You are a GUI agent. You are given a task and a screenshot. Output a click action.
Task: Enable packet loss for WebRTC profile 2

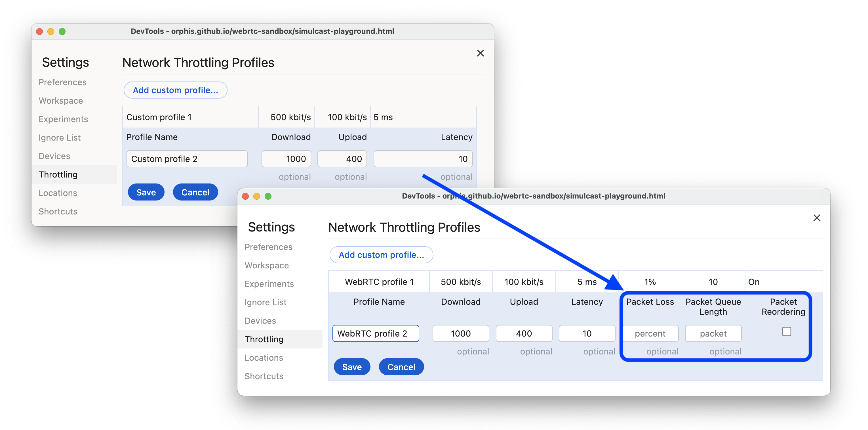point(650,333)
